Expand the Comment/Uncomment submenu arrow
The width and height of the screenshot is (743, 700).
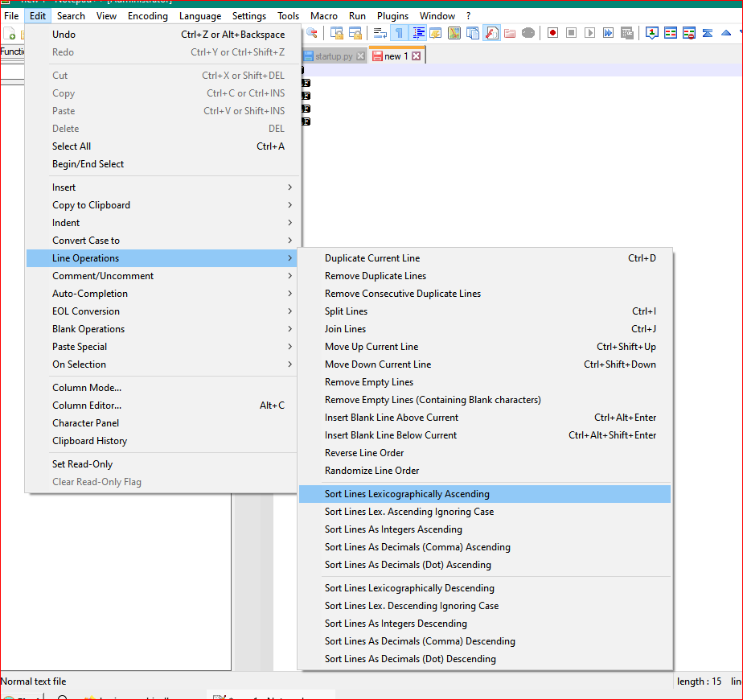[x=290, y=275]
